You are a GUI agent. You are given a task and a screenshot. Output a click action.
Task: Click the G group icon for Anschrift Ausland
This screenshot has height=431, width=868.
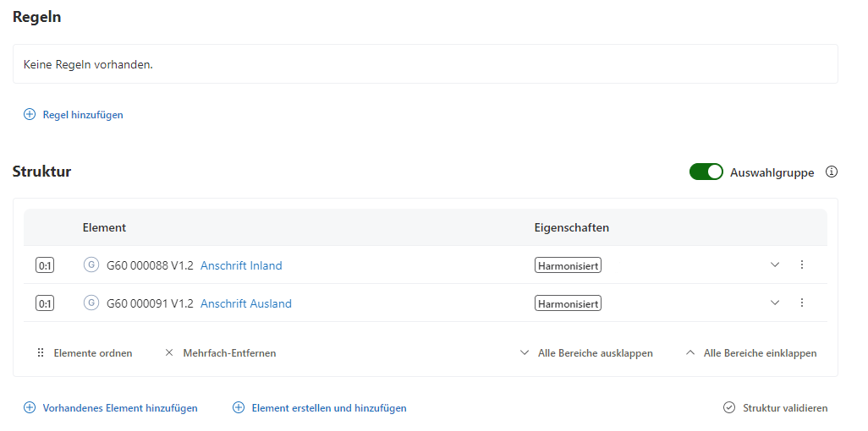click(x=91, y=303)
